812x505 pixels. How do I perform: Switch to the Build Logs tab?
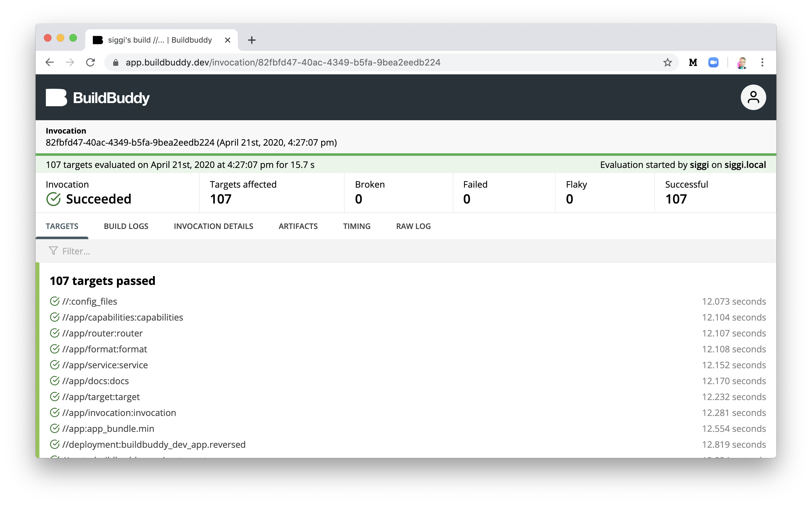126,226
